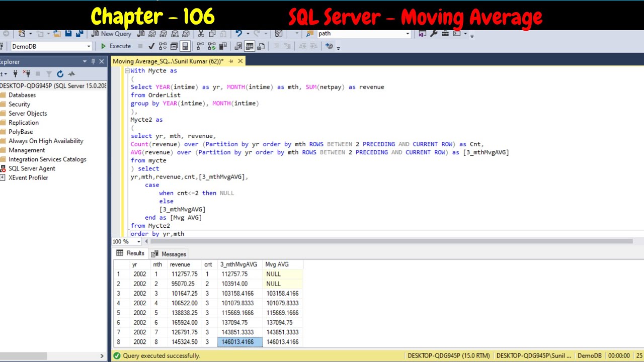Screen dimensions: 644x362
Task: Connect Object Explorer with plug icon
Action: tap(15, 74)
